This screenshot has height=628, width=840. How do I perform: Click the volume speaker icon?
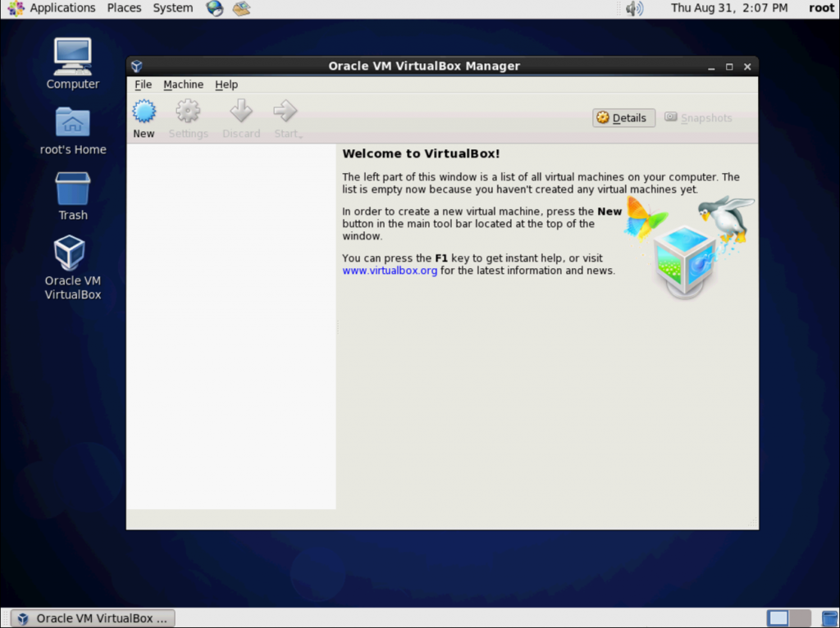pos(634,8)
